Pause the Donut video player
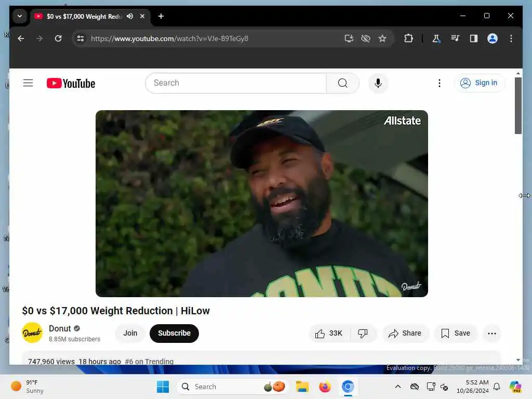Screen dimensions: 532x399 pos(262,204)
